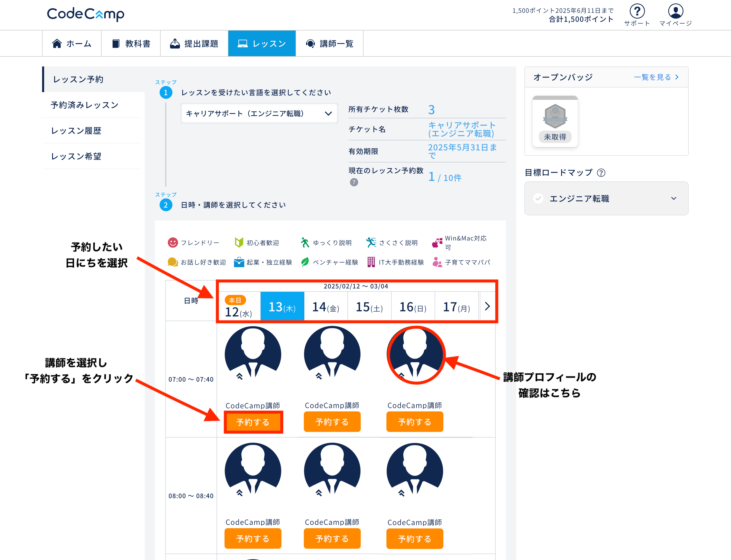Show next dates with right chevron
This screenshot has height=560, width=731.
pyautogui.click(x=487, y=306)
